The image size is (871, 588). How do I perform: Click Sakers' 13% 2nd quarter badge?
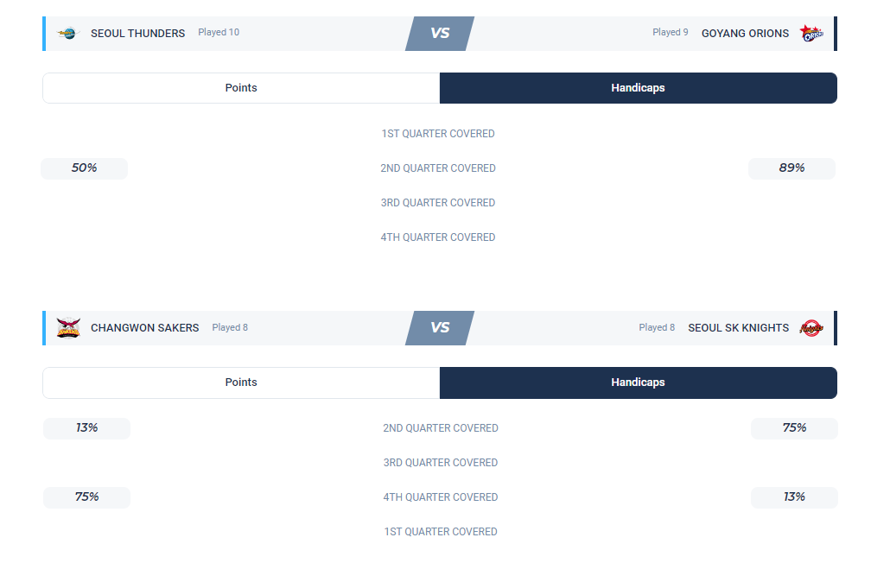(x=86, y=428)
